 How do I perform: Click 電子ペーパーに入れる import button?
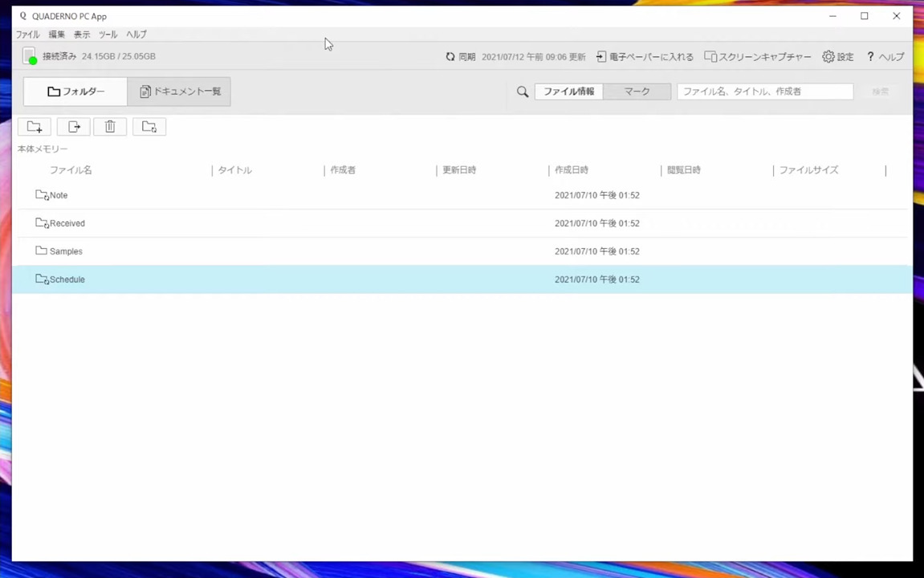coord(645,56)
